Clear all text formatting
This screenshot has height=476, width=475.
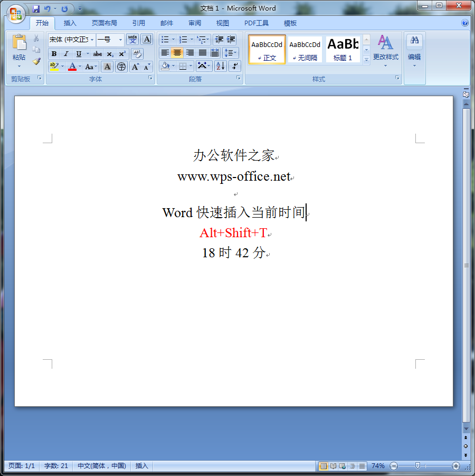pyautogui.click(x=137, y=54)
